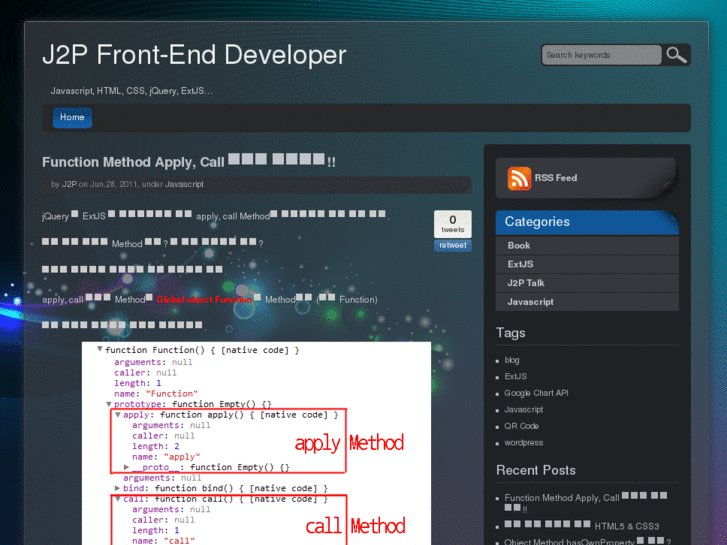Open the blog tag

pyautogui.click(x=512, y=360)
